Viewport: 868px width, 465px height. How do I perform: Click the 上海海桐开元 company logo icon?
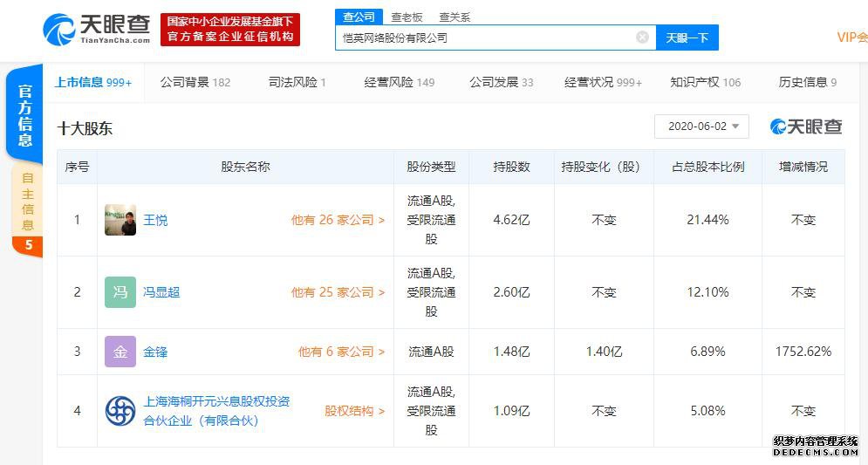120,411
